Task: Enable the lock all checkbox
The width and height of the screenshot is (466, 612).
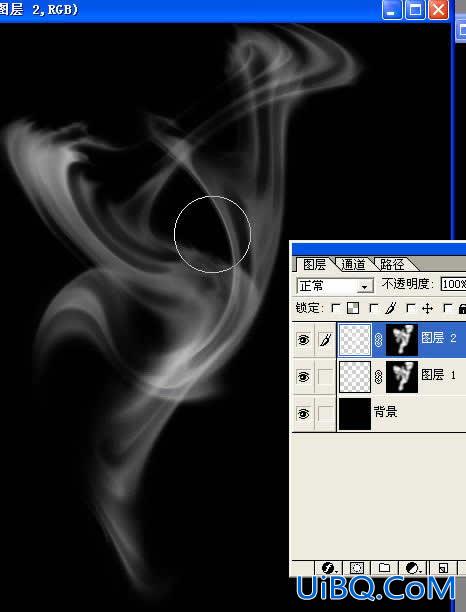Action: (448, 308)
